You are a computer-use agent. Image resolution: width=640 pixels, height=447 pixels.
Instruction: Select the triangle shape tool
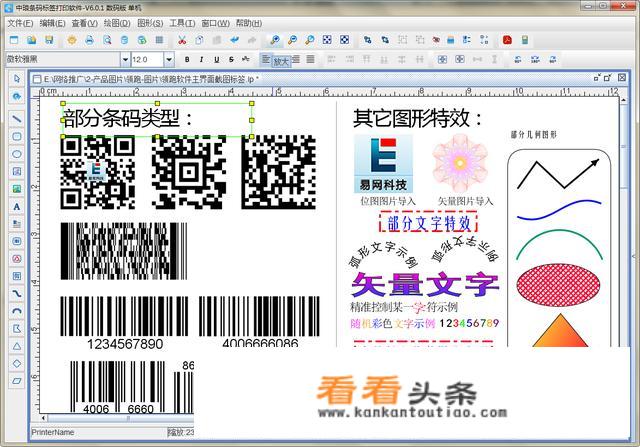click(17, 346)
